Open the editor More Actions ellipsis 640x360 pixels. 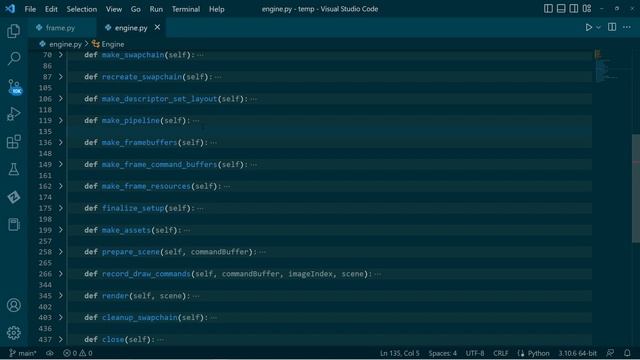tap(627, 27)
